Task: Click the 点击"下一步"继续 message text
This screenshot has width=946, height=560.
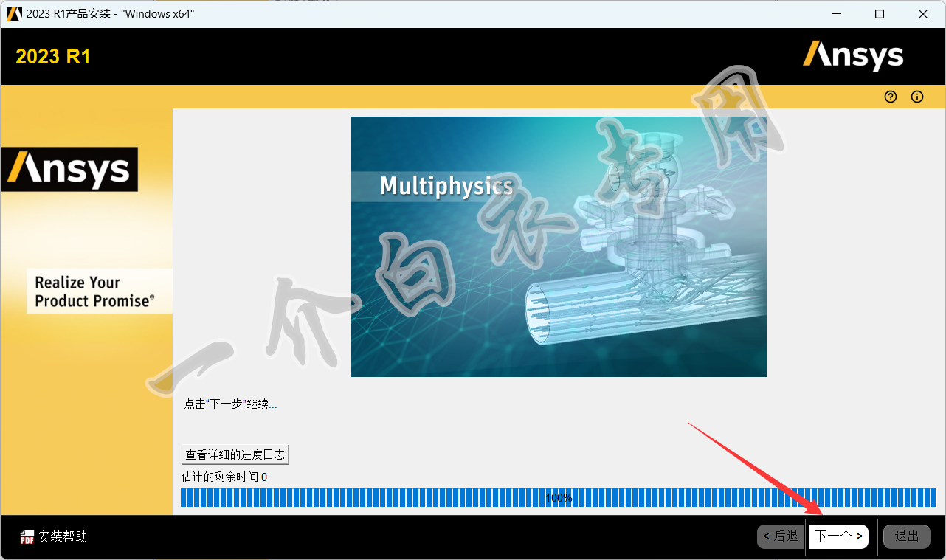Action: (x=230, y=404)
